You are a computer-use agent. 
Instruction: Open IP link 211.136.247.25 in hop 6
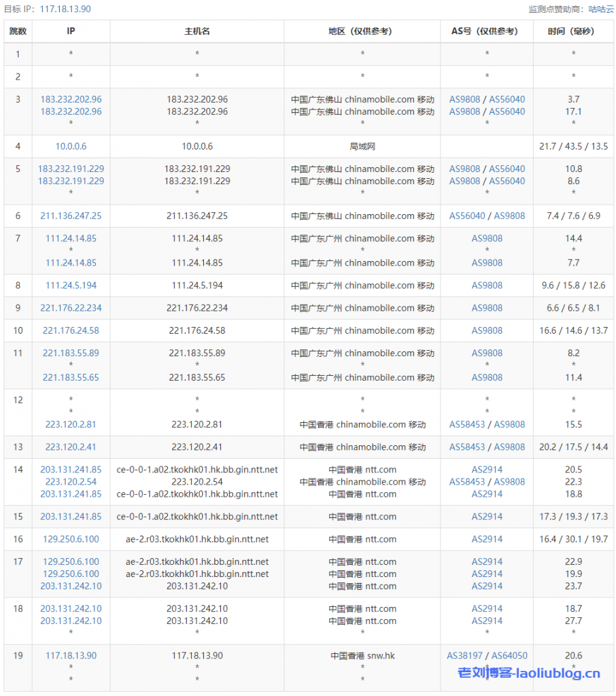coord(71,215)
